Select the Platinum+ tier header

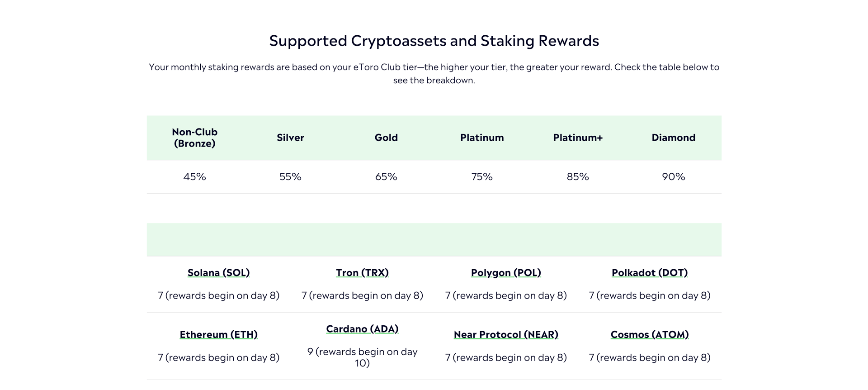(578, 138)
